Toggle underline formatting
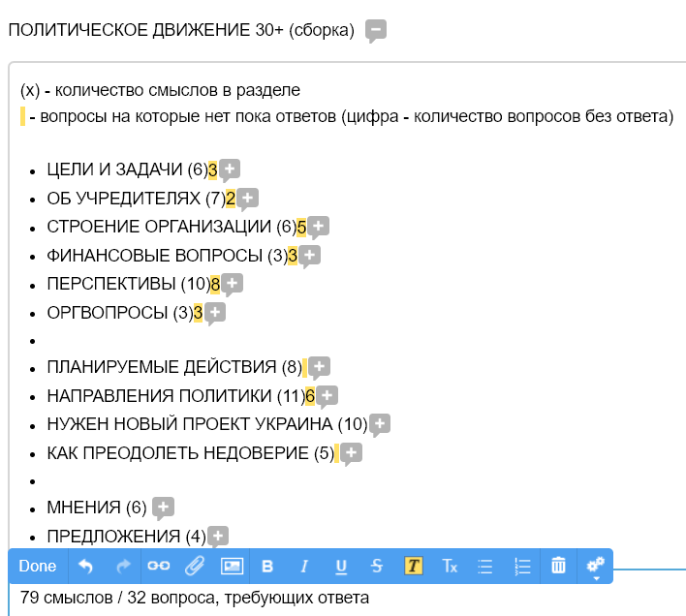This screenshot has width=686, height=616. (341, 567)
